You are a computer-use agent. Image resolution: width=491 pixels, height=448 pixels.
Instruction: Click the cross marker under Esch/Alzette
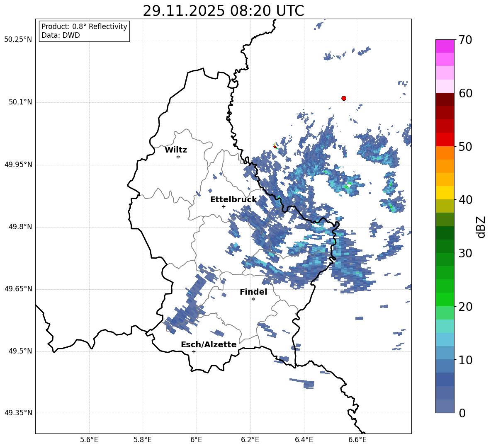(194, 351)
